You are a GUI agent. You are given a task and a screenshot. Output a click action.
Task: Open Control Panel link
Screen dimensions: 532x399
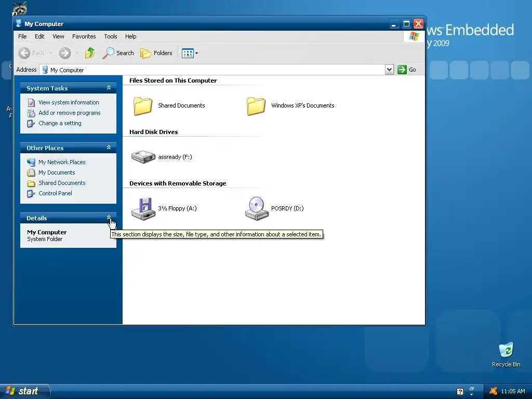[55, 193]
